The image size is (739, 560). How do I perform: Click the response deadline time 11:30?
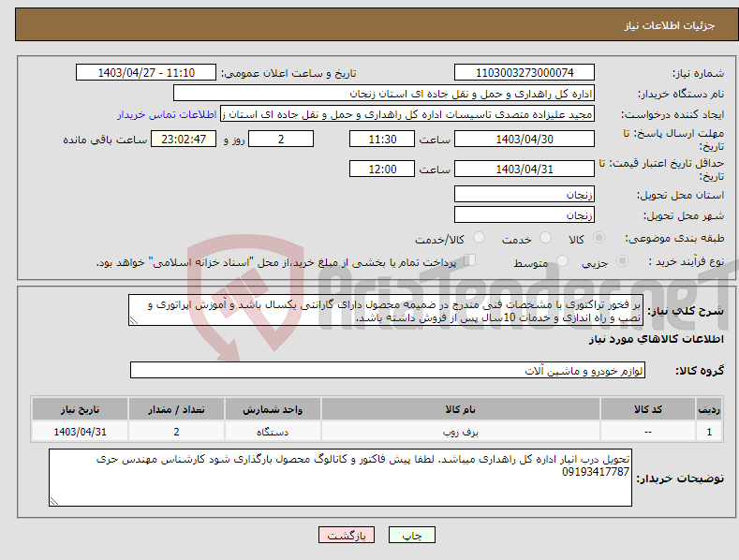(x=382, y=139)
